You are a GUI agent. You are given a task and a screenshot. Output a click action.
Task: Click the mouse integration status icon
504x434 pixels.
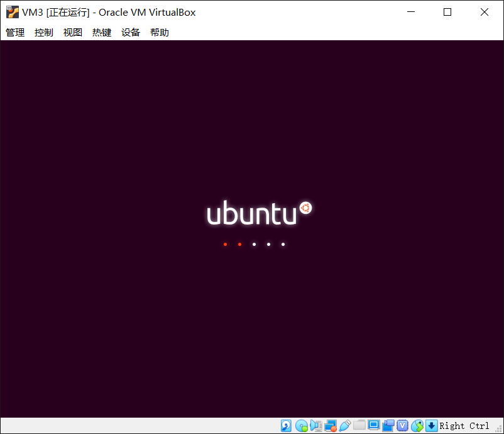(417, 426)
